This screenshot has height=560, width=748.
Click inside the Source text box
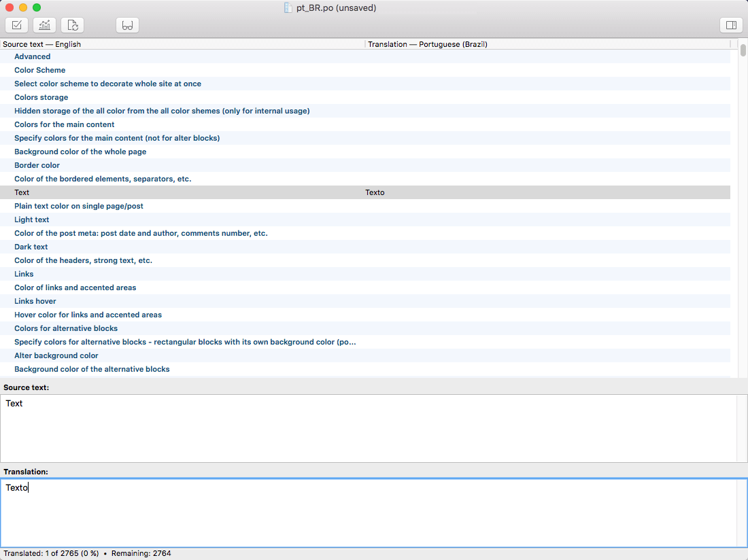point(367,428)
